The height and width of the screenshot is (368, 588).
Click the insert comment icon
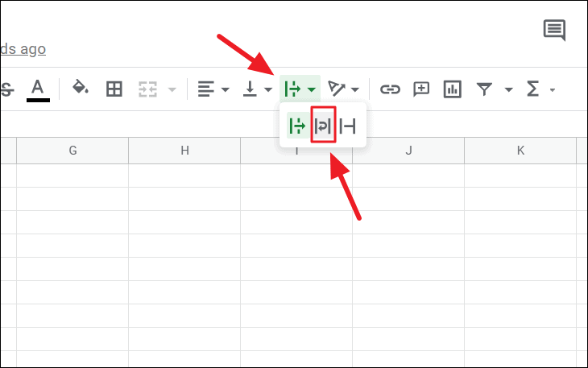pyautogui.click(x=421, y=89)
